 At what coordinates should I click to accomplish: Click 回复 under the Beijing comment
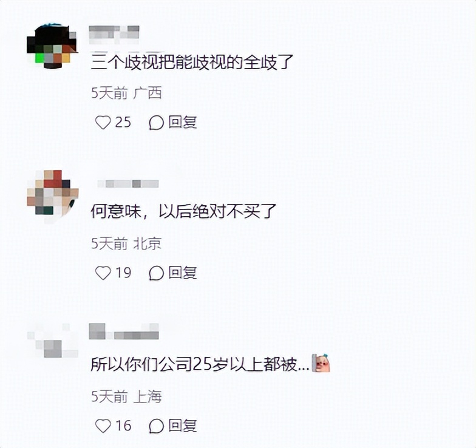pos(182,272)
